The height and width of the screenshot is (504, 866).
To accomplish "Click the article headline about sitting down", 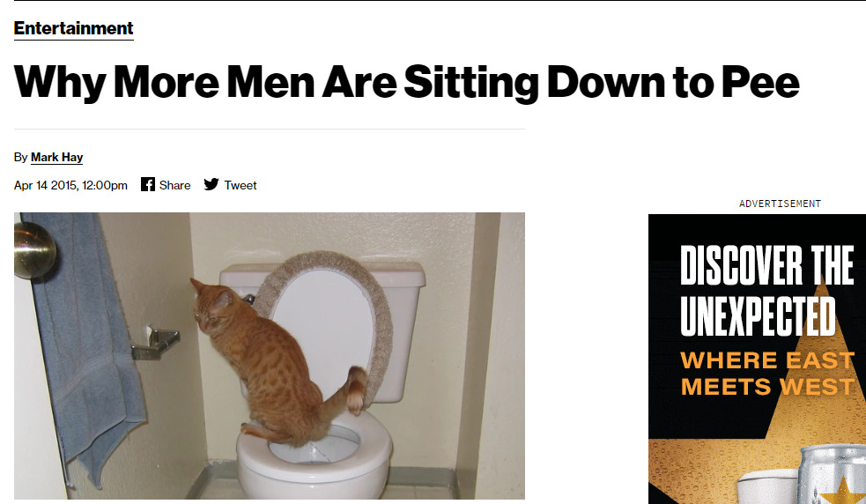I will tap(406, 82).
